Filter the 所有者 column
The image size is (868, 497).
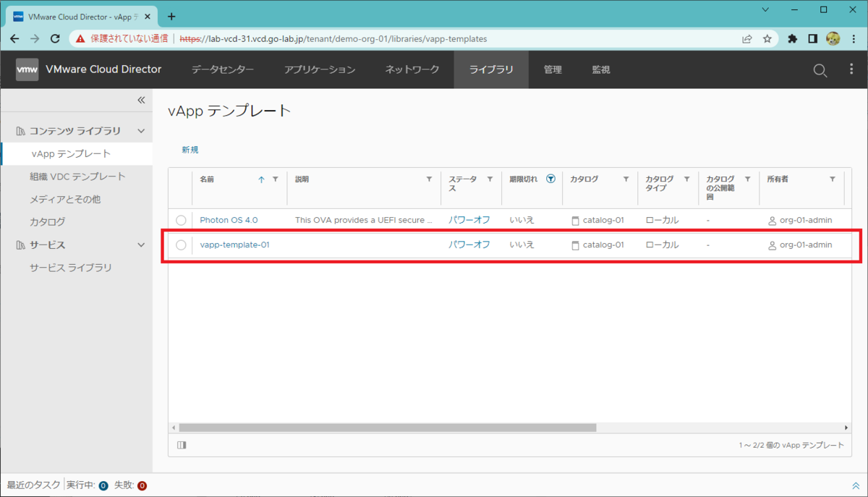click(x=833, y=179)
